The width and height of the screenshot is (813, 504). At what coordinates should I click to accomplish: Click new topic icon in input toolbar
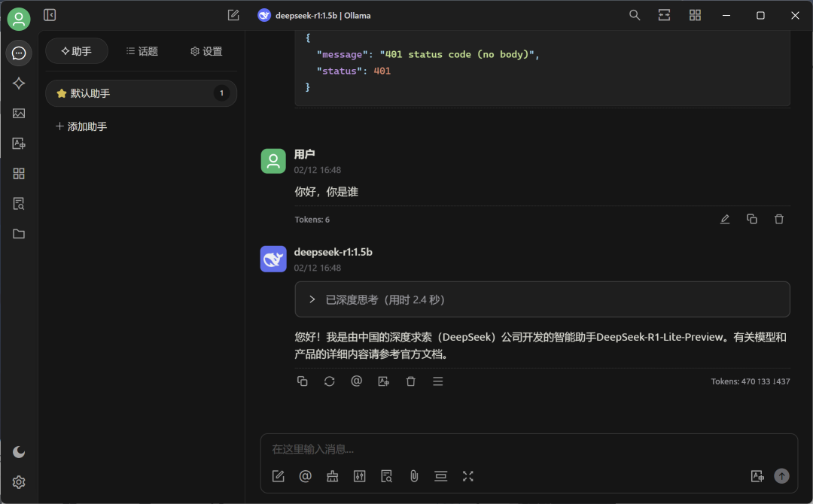pyautogui.click(x=279, y=476)
